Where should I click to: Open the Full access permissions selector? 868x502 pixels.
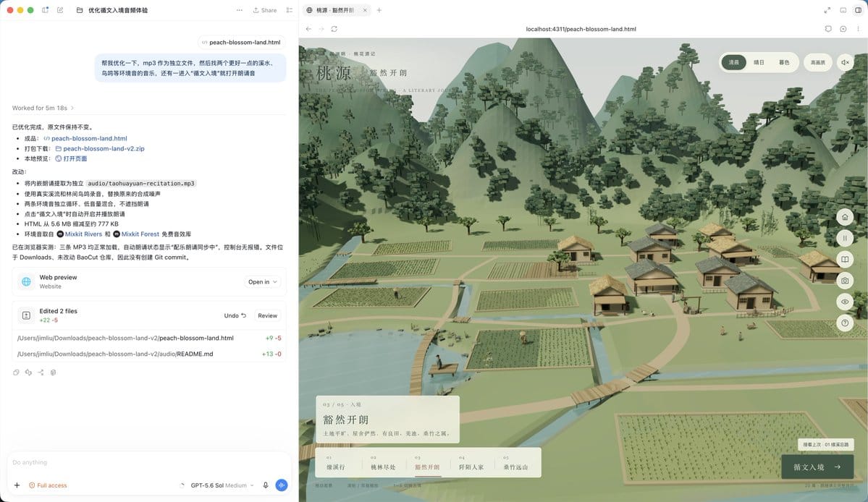coord(48,485)
